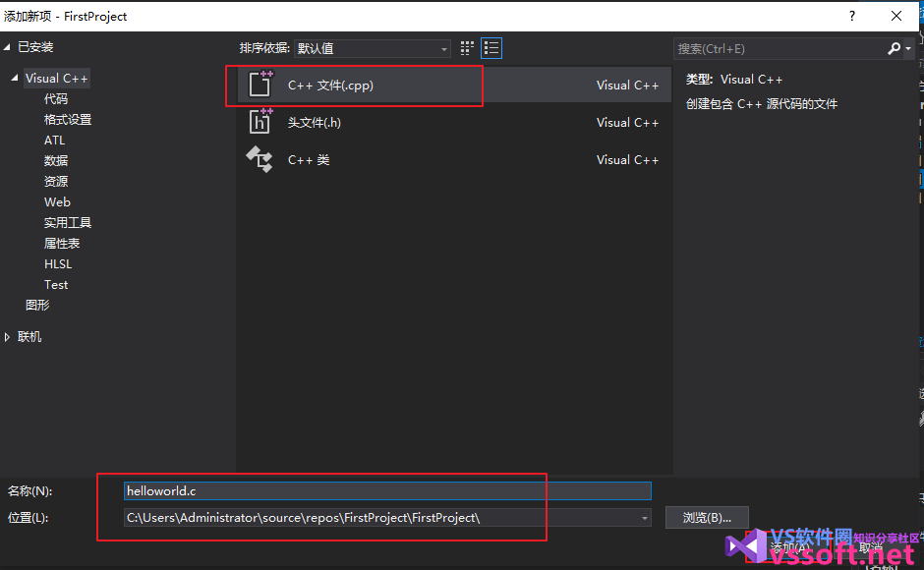Click Visual C++ type in 头文件(.h) row
The width and height of the screenshot is (924, 570).
point(627,123)
